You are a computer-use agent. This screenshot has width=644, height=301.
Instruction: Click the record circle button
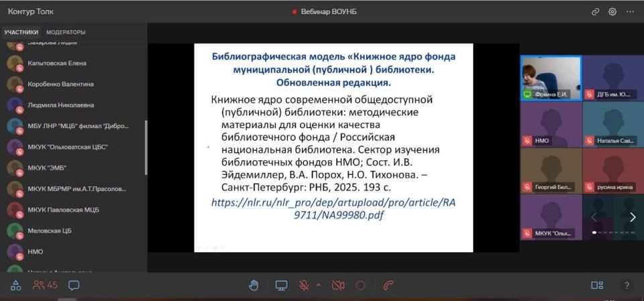(361, 286)
